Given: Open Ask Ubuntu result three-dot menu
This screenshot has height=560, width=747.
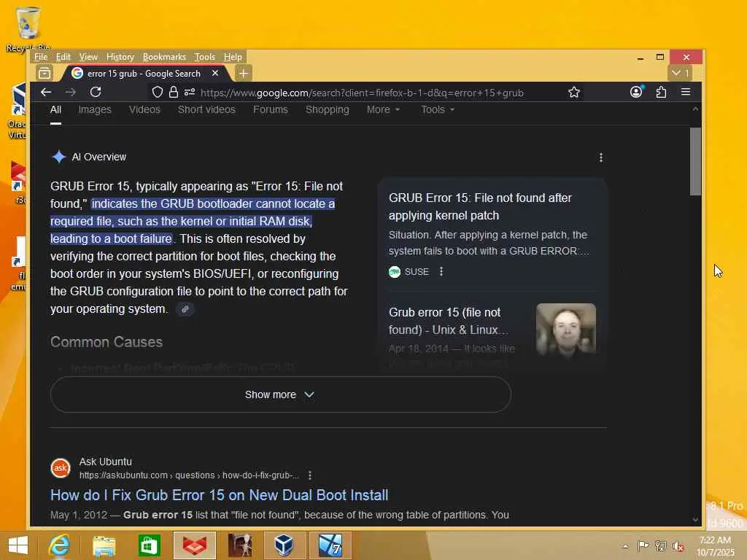Looking at the screenshot, I should click(309, 475).
